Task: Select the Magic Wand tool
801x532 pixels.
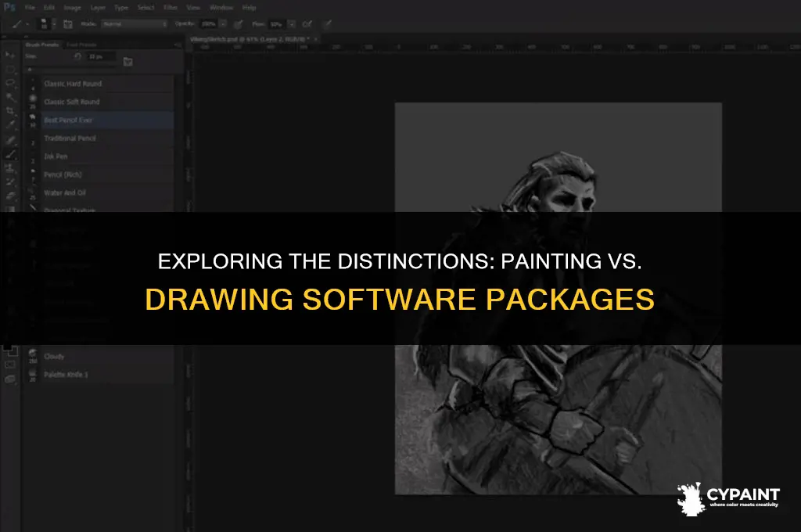Action: [9, 96]
